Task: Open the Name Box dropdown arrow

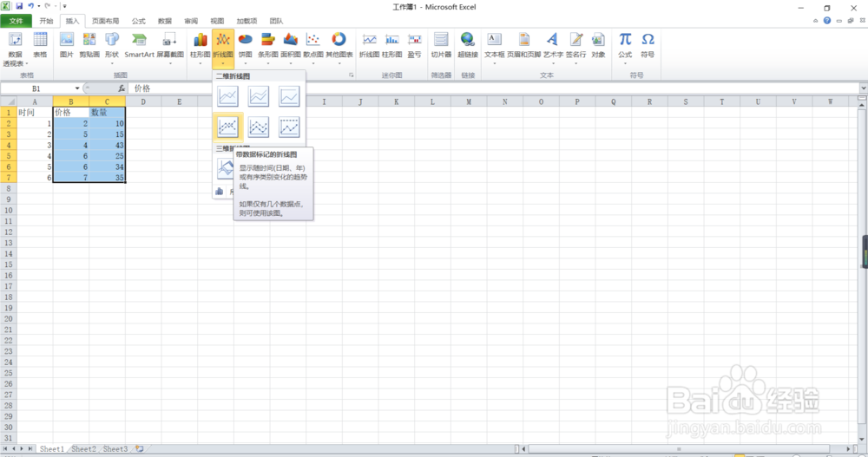Action: 77,88
